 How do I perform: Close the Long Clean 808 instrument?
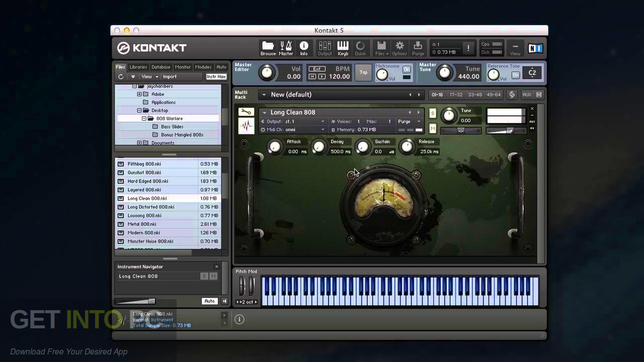click(532, 109)
